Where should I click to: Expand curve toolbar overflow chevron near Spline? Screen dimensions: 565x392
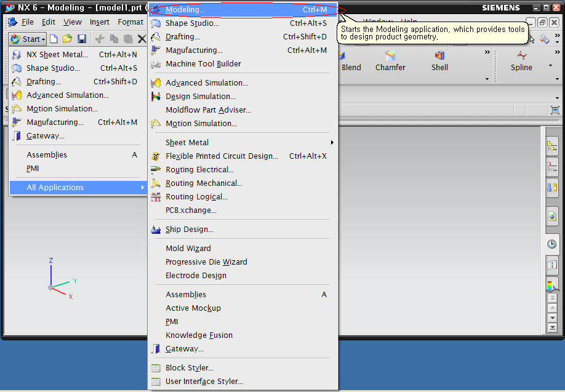(558, 52)
